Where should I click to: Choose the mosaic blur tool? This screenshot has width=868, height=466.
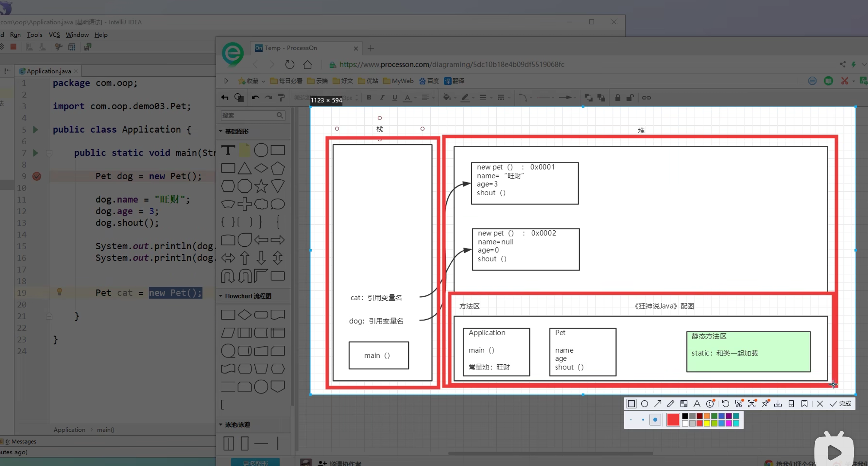pyautogui.click(x=684, y=404)
